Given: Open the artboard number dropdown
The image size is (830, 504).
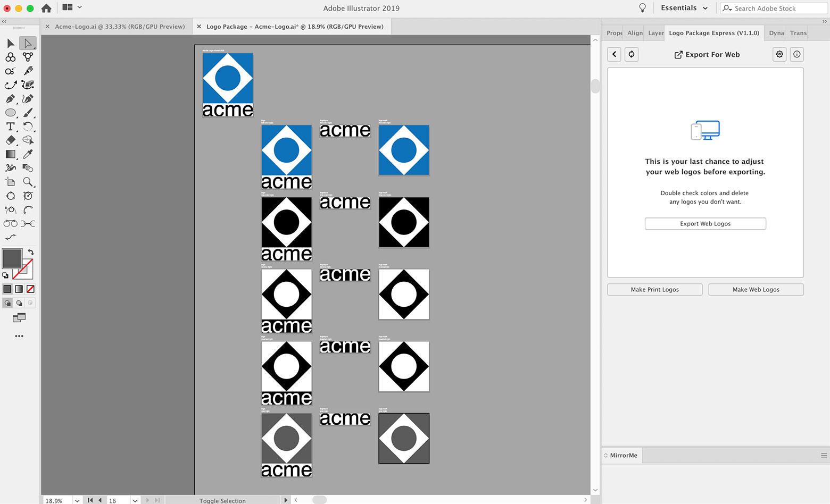Looking at the screenshot, I should coord(135,500).
